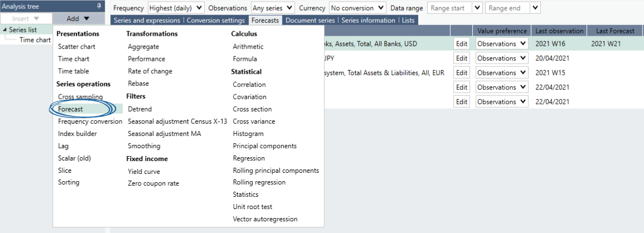Select Vector autoregression from menu
The image size is (644, 233).
(x=265, y=219)
